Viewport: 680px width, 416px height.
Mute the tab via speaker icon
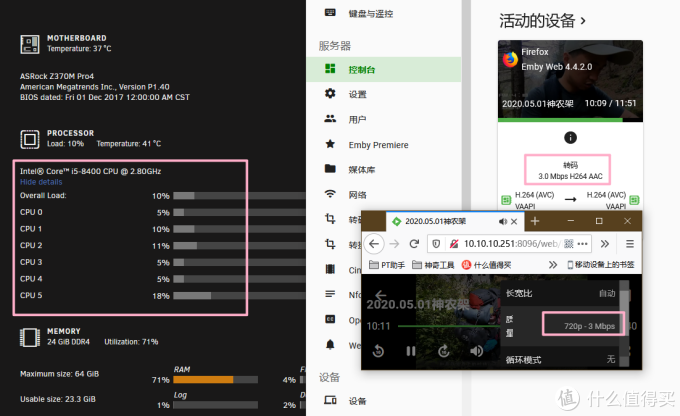tap(503, 222)
